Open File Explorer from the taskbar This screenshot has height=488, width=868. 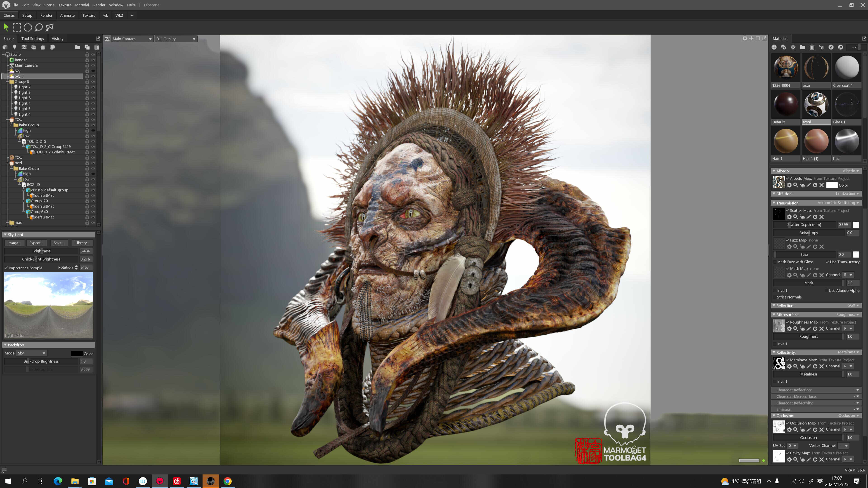(x=75, y=481)
